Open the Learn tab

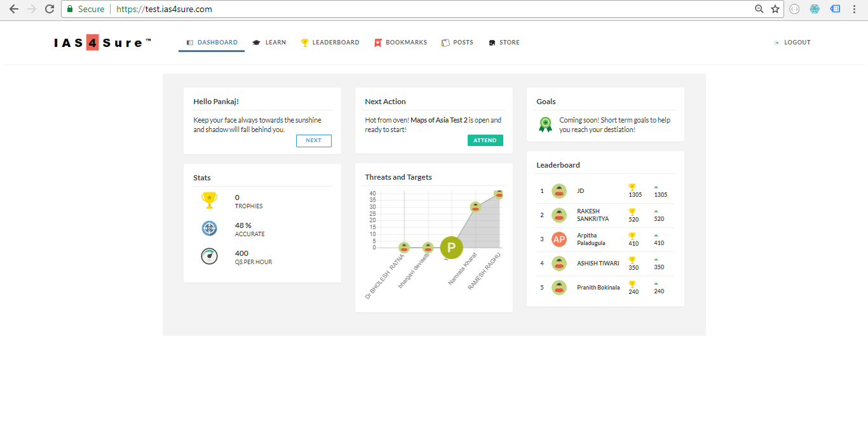click(269, 43)
